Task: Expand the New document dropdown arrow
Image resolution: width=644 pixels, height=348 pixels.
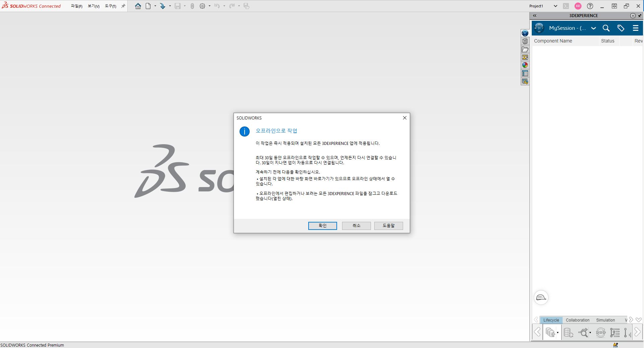Action: [155, 6]
